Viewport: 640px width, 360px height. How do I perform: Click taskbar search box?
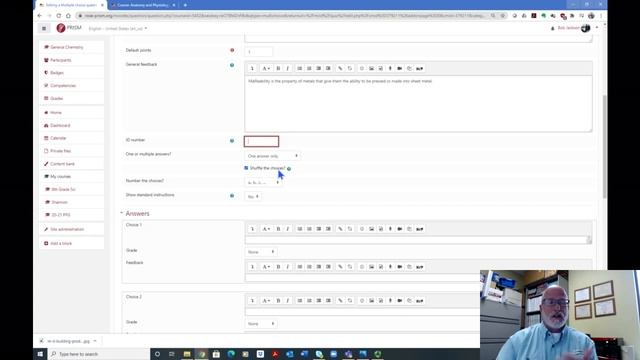[x=99, y=354]
